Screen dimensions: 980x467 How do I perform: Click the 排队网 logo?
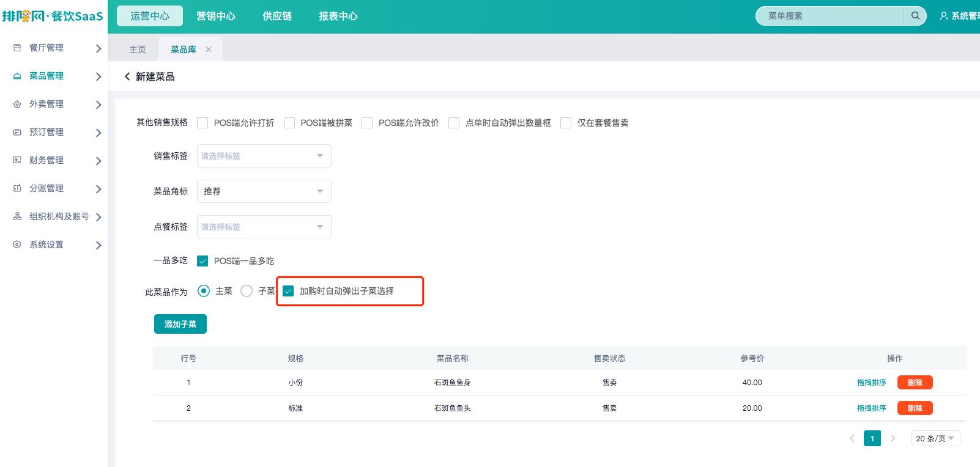53,16
